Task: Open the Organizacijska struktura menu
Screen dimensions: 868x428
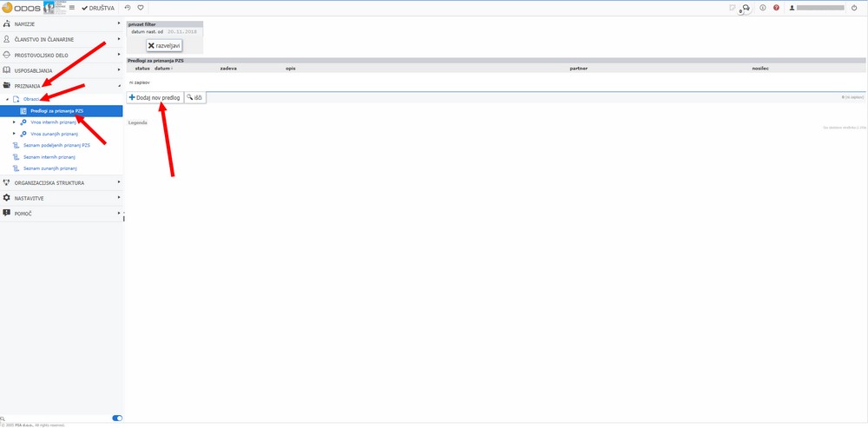Action: (x=49, y=182)
